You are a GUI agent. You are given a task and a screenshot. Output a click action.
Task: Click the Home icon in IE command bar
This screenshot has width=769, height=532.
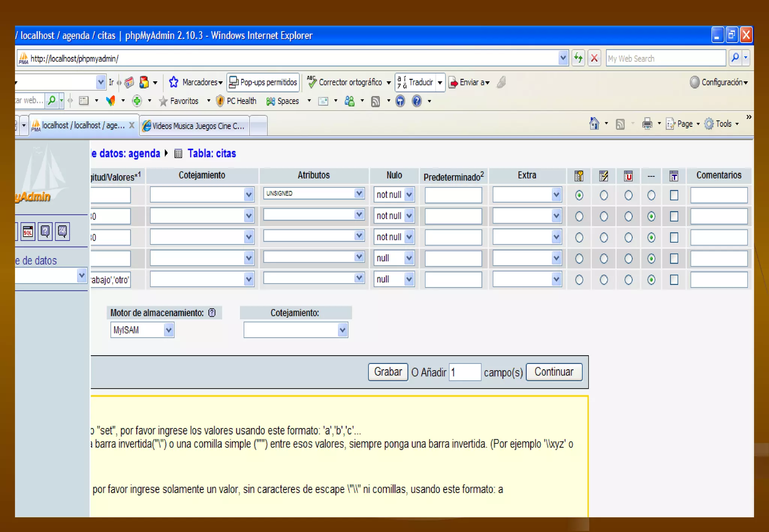click(x=594, y=123)
